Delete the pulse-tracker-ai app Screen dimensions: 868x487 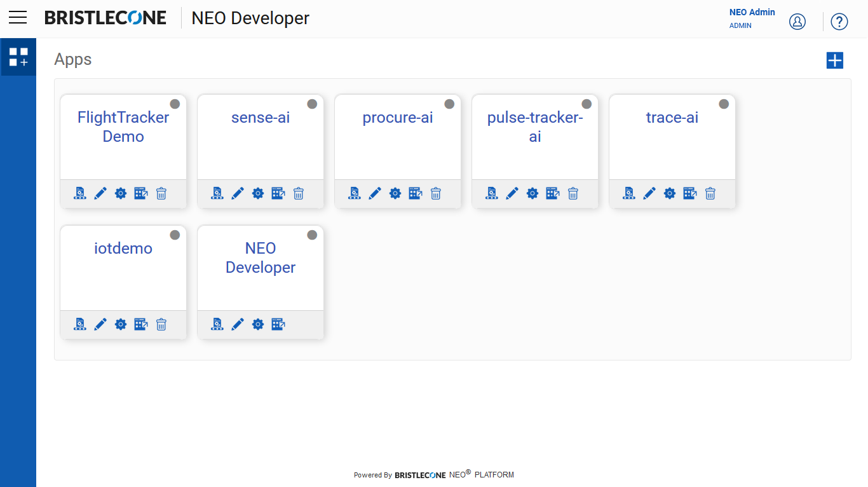573,193
